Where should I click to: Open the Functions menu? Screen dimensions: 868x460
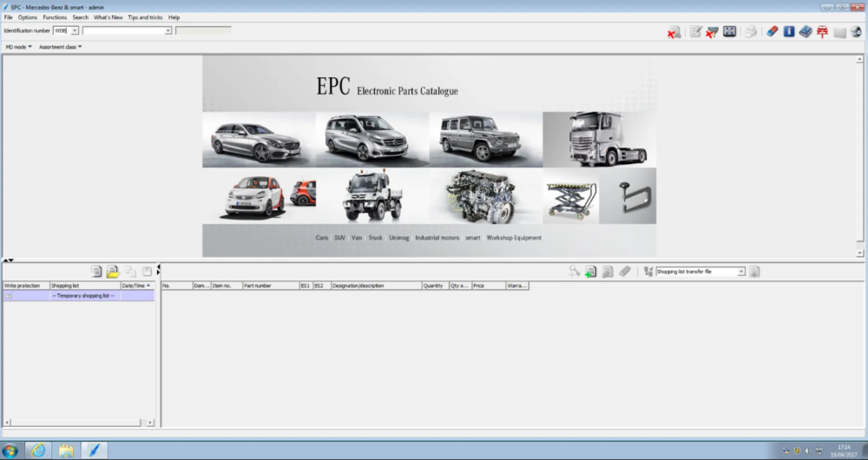55,17
